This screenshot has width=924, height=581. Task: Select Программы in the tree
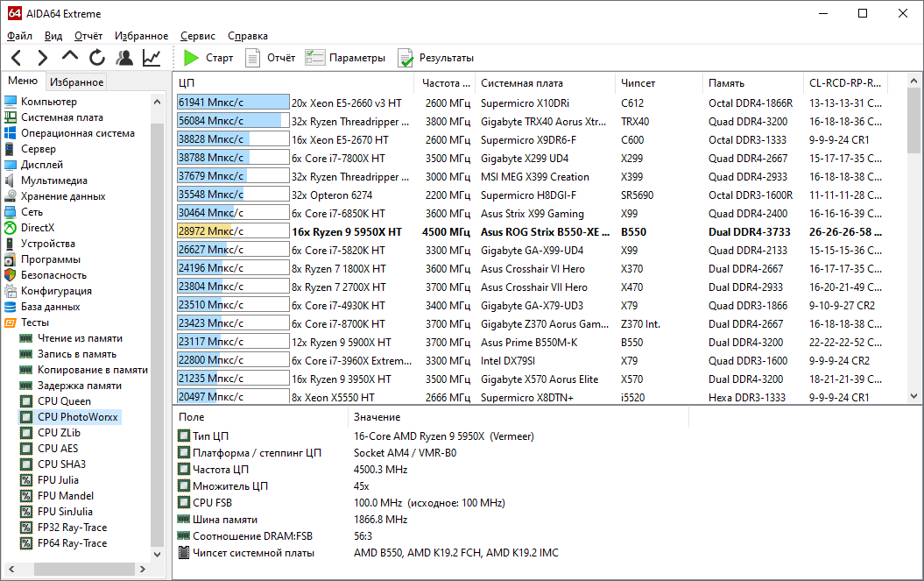(51, 259)
